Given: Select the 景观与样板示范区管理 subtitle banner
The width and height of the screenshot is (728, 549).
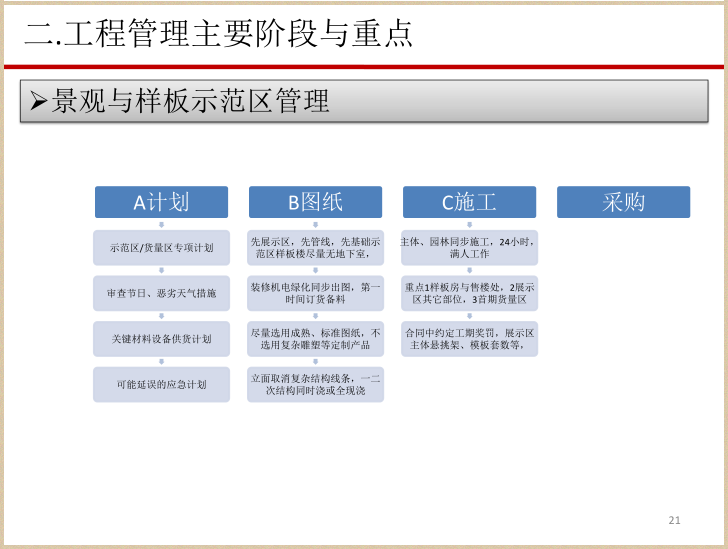Looking at the screenshot, I should point(364,101).
